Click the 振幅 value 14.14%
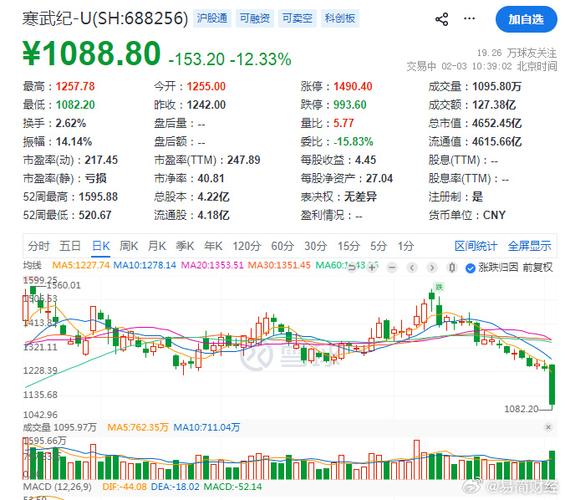This screenshot has width=565, height=500. click(74, 142)
